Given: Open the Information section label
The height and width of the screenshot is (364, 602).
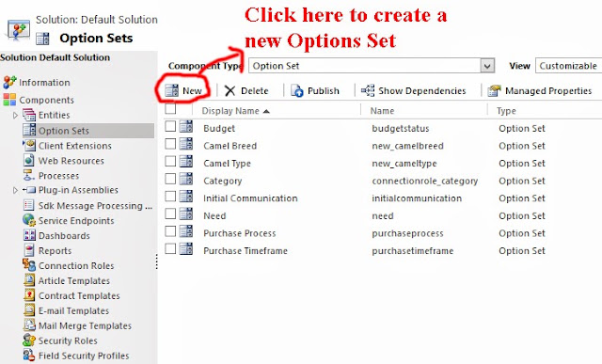Looking at the screenshot, I should tap(44, 83).
